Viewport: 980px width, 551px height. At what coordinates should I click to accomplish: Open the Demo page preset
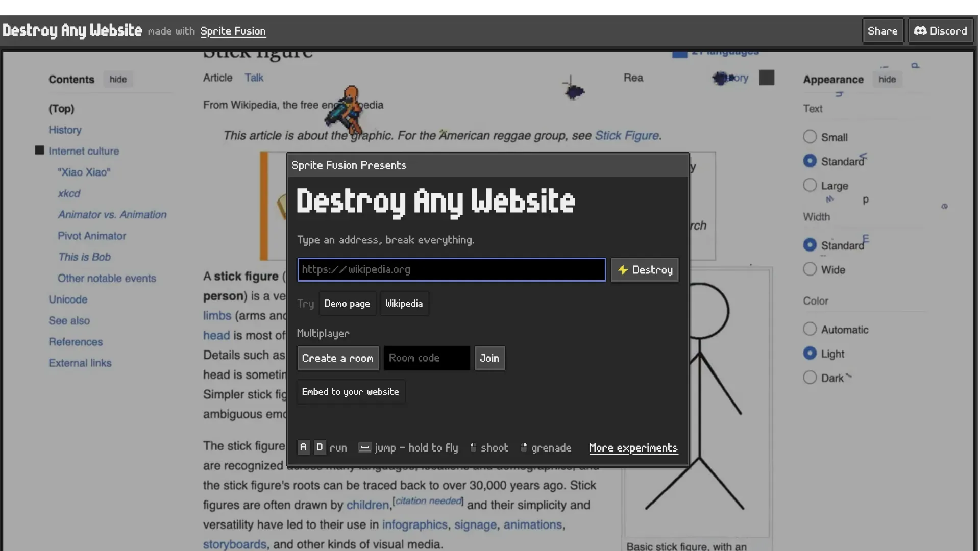click(x=347, y=304)
